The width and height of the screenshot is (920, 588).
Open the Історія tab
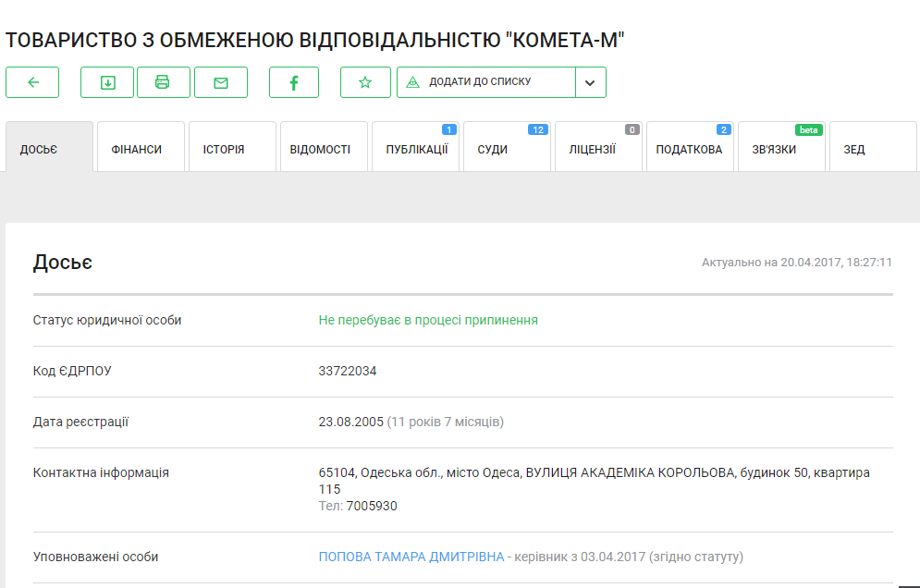point(224,149)
